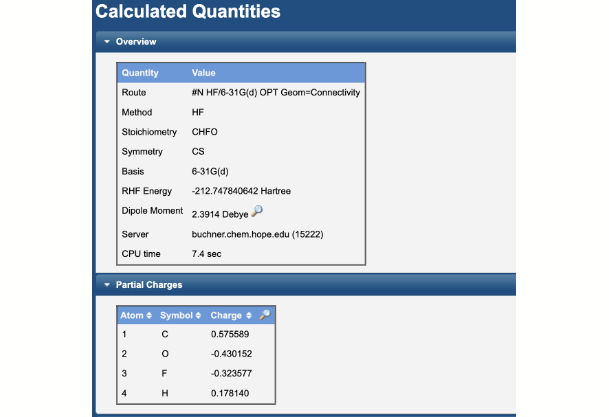Click the buchner.chem.hope.edu server entry
Viewport: 609px width, 417px height.
pyautogui.click(x=257, y=234)
